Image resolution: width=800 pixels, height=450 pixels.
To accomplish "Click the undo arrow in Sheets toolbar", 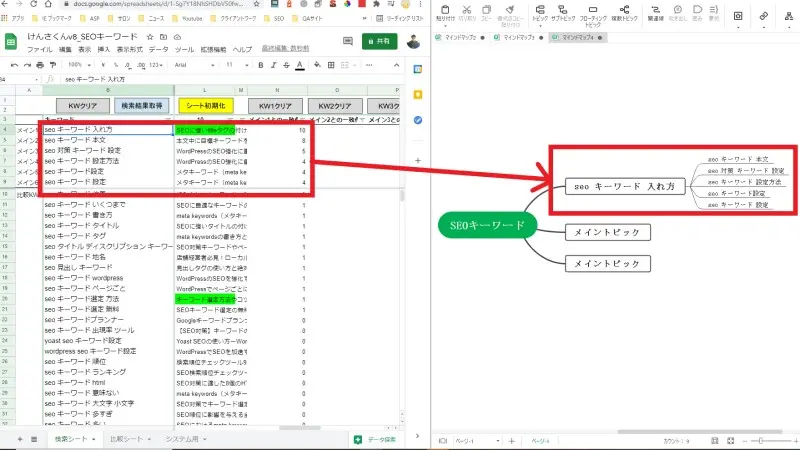I will click(x=11, y=65).
